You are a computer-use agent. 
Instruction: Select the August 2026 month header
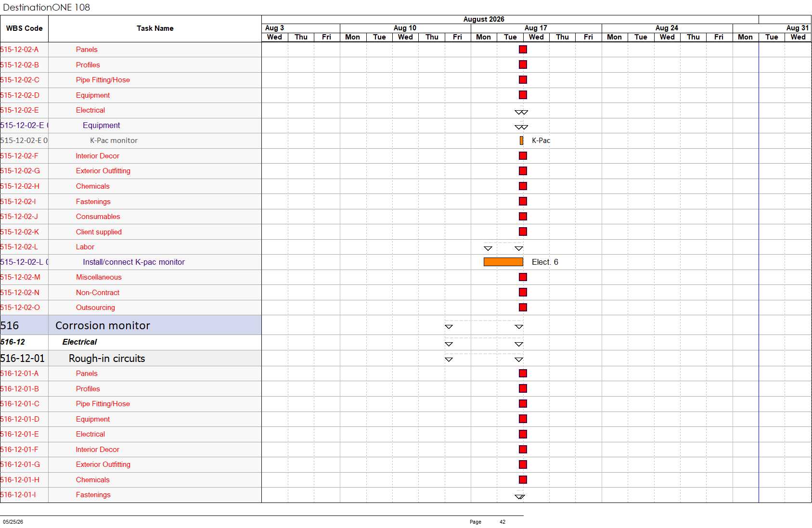[484, 19]
